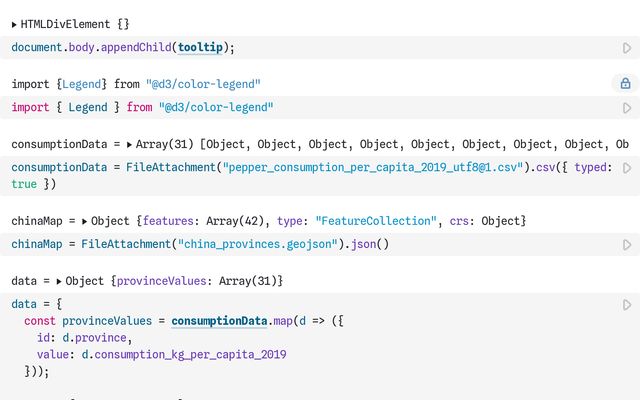The height and width of the screenshot is (400, 640).
Task: Expand the chinaMap Object output
Action: click(x=84, y=221)
